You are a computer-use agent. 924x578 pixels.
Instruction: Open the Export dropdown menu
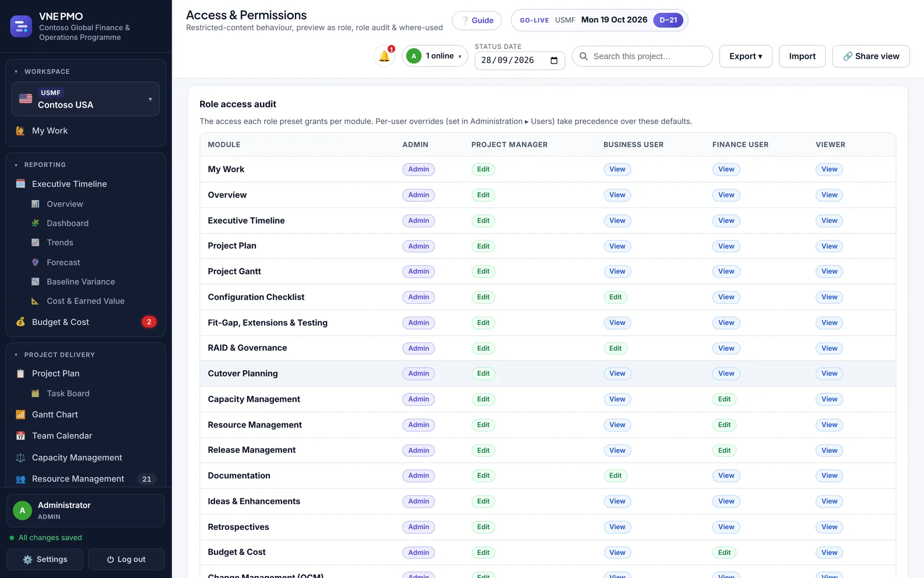[x=745, y=56]
